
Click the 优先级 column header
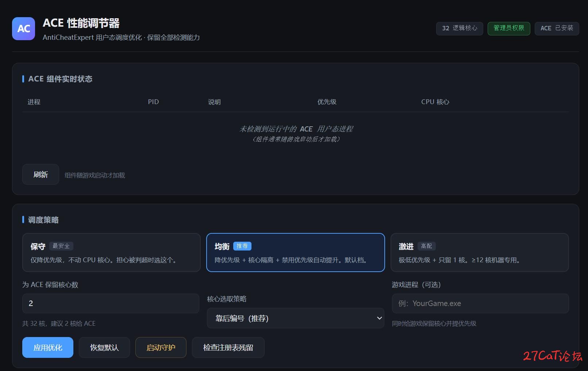[327, 102]
